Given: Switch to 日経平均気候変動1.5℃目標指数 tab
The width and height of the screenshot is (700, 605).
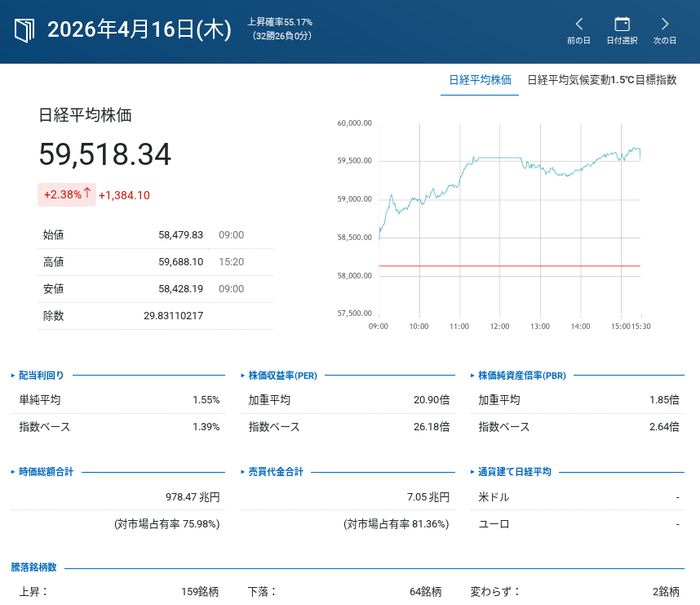Looking at the screenshot, I should (601, 80).
